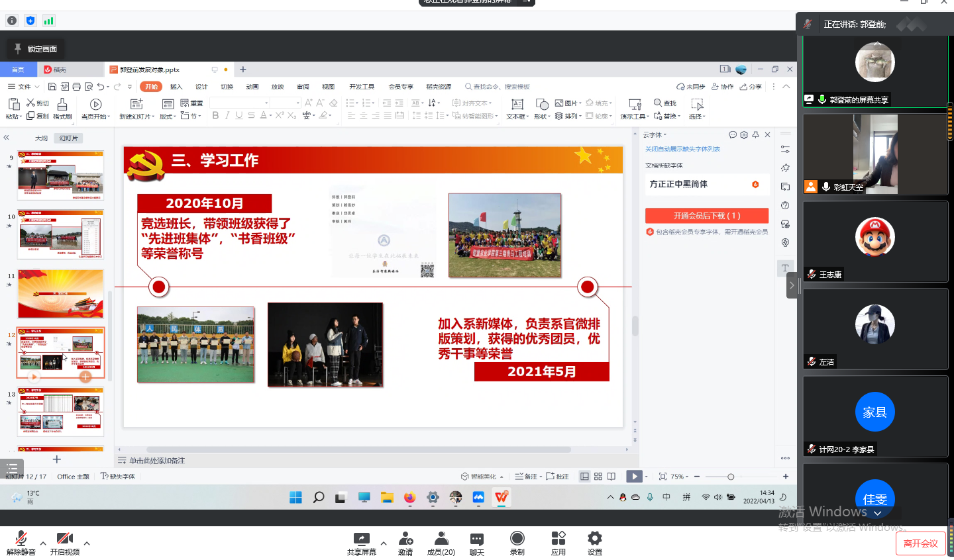Image resolution: width=954 pixels, height=560 pixels.
Task: Switch to Outline (大纲) tab in slide panel
Action: (x=41, y=138)
